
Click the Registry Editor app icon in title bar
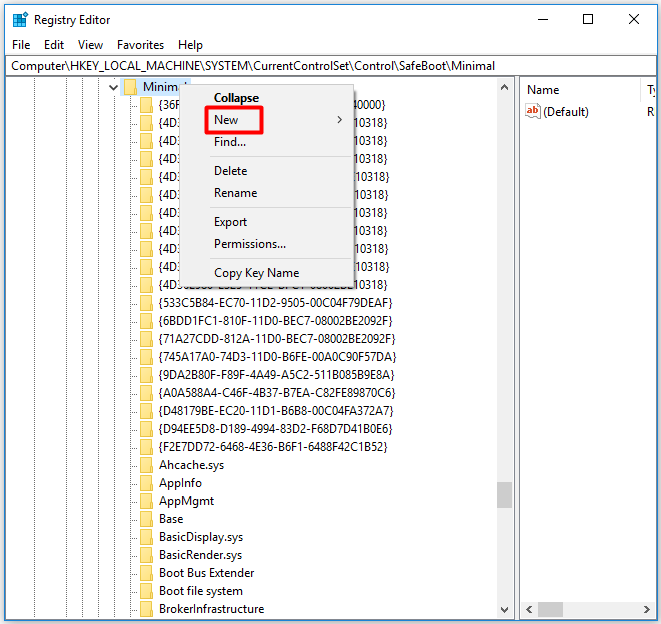[x=20, y=20]
